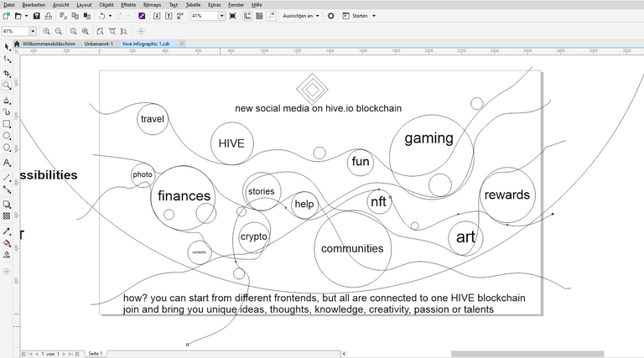This screenshot has height=358, width=644.
Task: Select the Freehand curve tool
Action: (7, 112)
